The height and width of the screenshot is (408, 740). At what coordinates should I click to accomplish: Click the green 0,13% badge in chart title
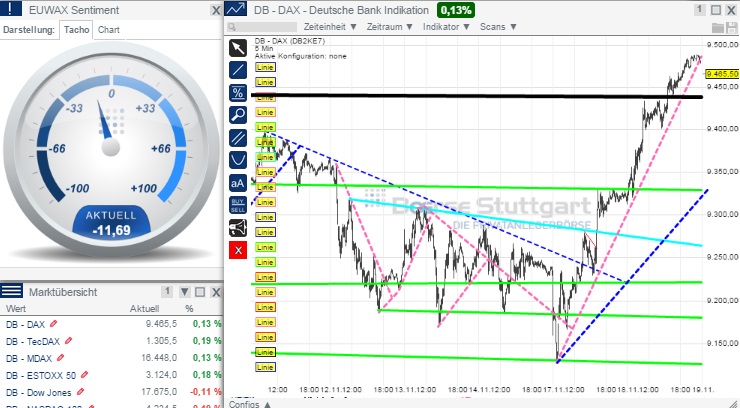coord(455,10)
